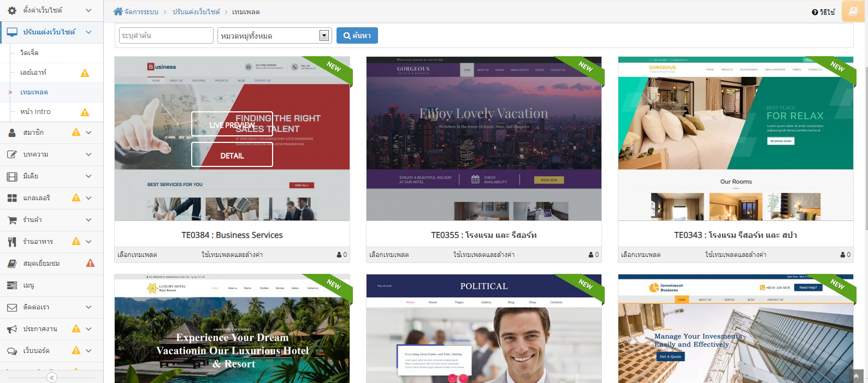Expand the ปรับแต่งเว็บไซต์ chevron
The height and width of the screenshot is (383, 868).
88,32
